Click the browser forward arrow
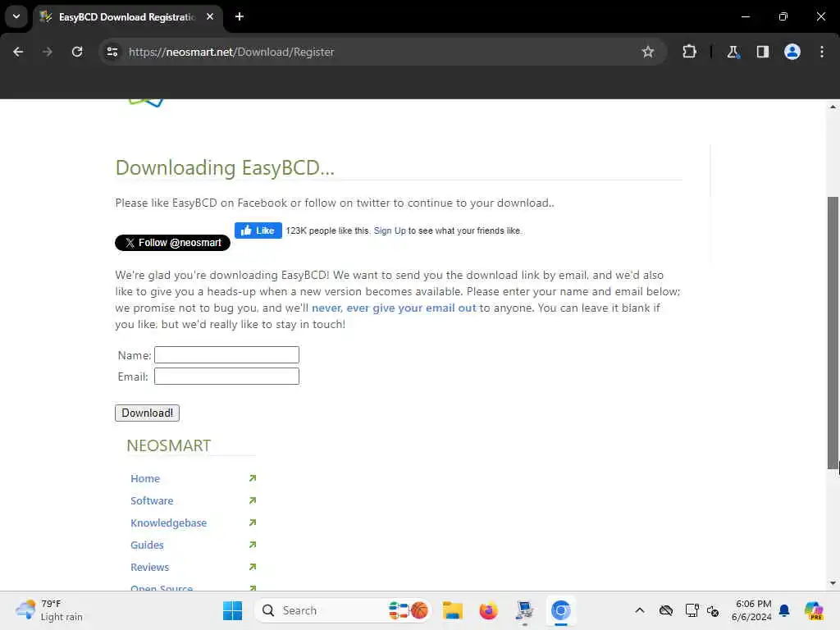 (47, 52)
